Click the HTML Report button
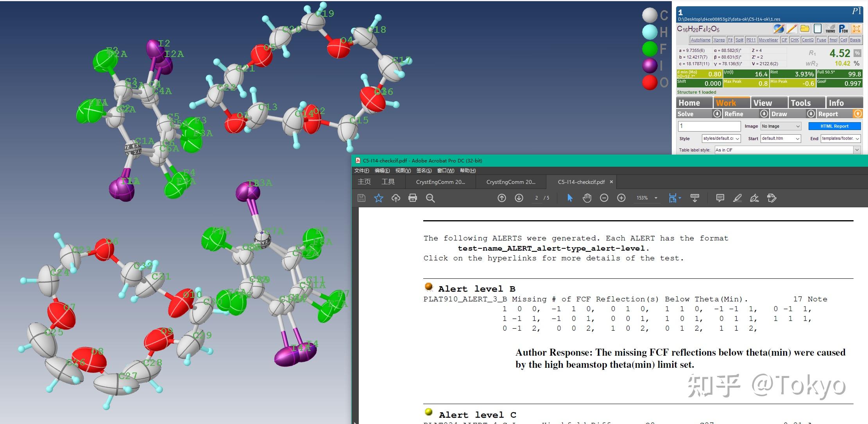 click(834, 126)
